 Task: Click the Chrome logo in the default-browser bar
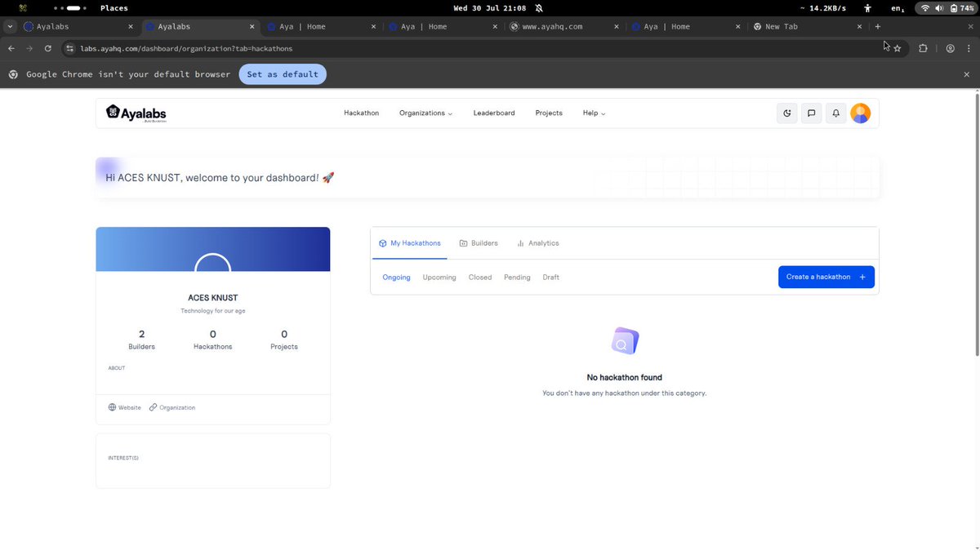14,74
